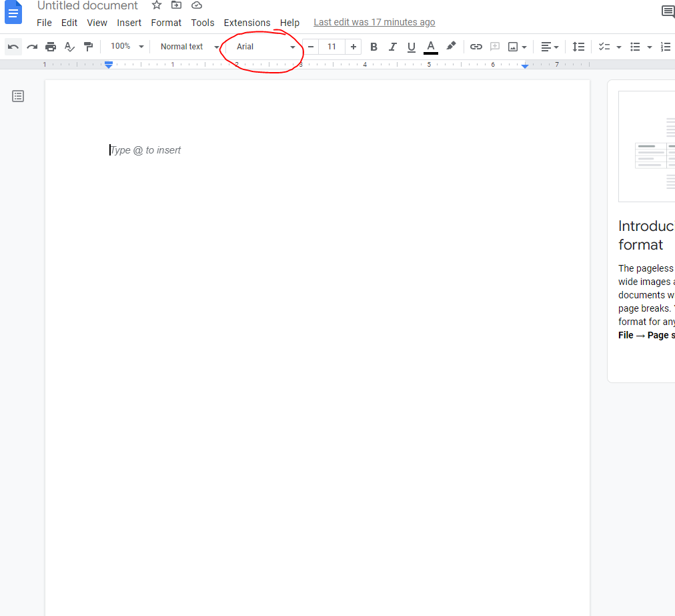The image size is (675, 616).
Task: Open the View menu
Action: point(97,23)
